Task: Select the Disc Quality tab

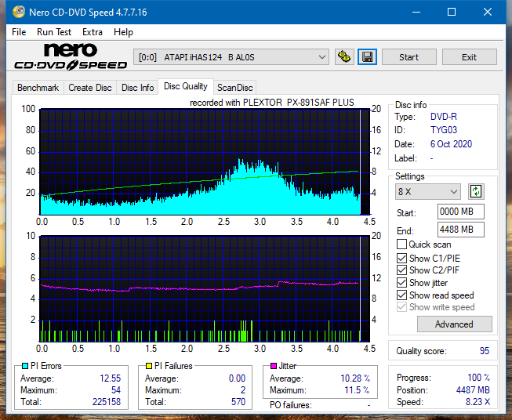Action: (186, 86)
